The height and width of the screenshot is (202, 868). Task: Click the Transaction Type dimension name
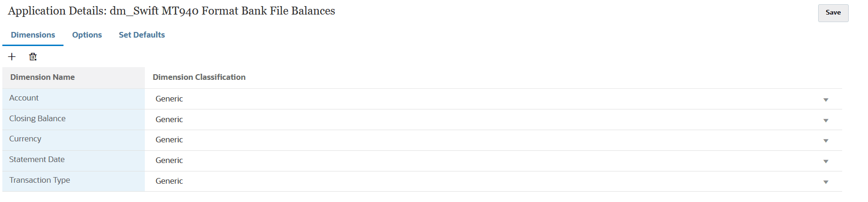click(40, 180)
